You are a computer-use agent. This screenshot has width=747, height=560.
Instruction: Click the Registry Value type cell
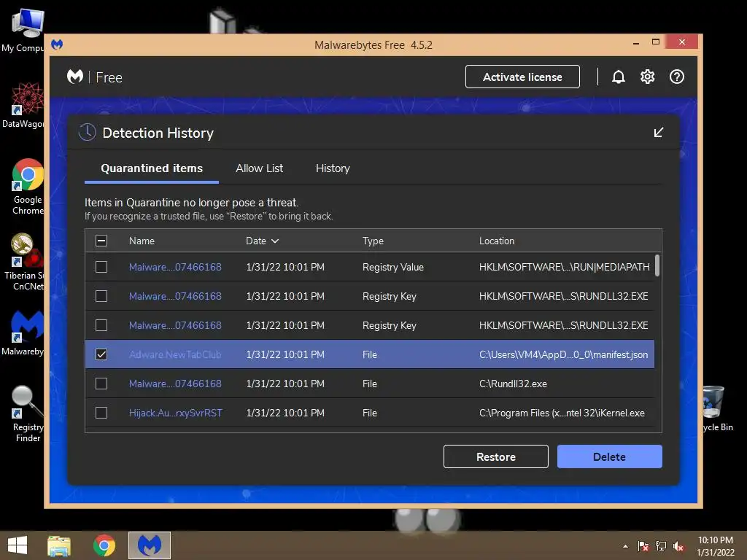pos(392,267)
